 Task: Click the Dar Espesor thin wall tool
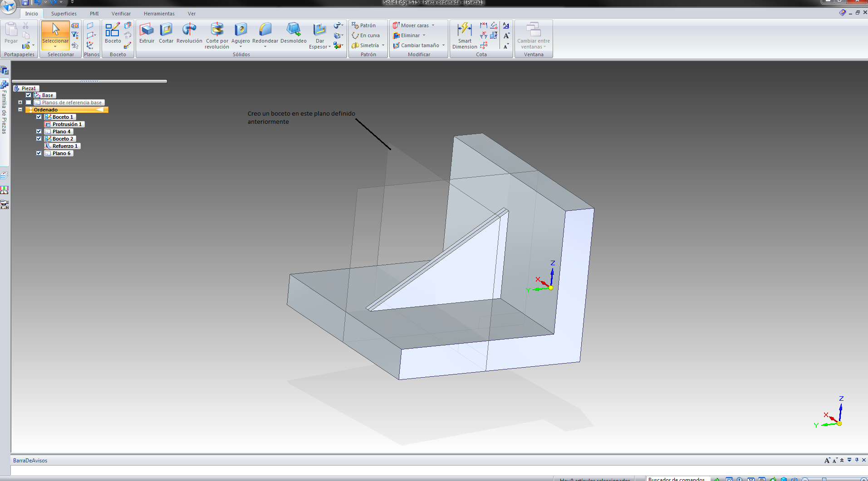[x=320, y=35]
